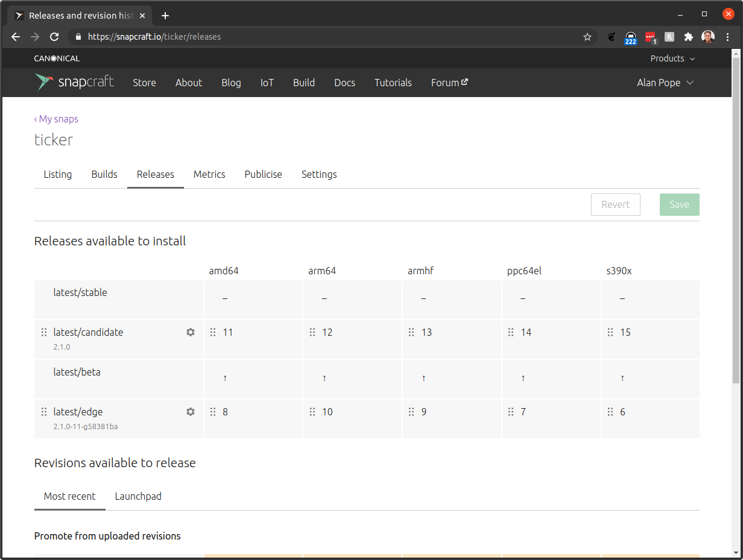Click the Canonical logo text
The width and height of the screenshot is (743, 560).
57,58
